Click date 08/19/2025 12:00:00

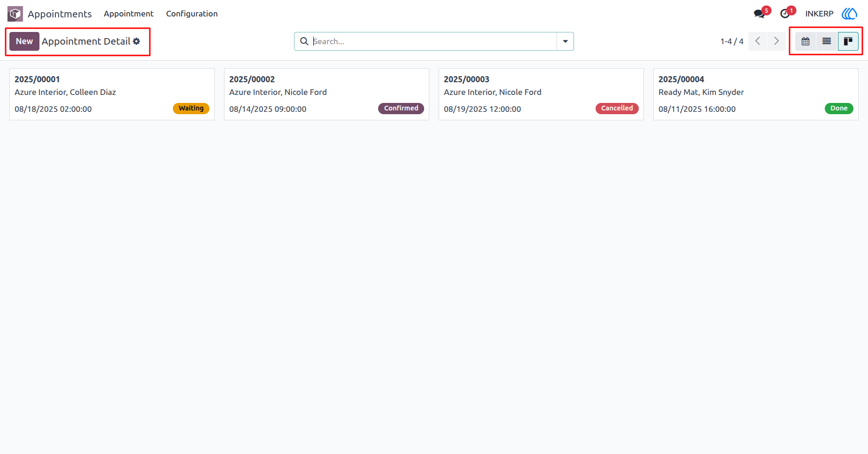482,109
